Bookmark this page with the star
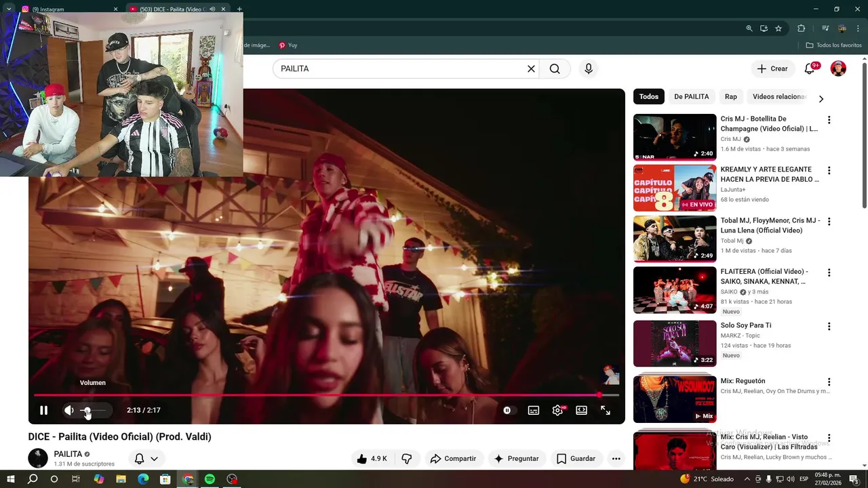868x488 pixels. pos(778,28)
